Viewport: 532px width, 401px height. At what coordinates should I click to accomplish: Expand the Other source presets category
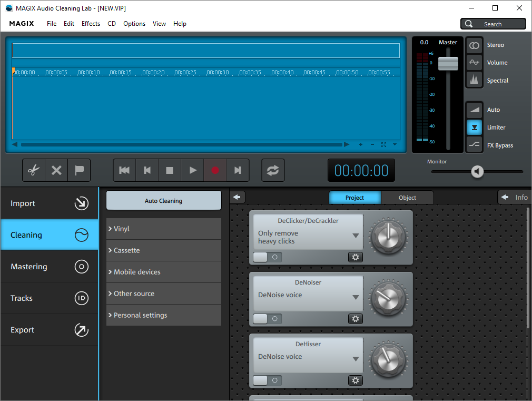[163, 294]
